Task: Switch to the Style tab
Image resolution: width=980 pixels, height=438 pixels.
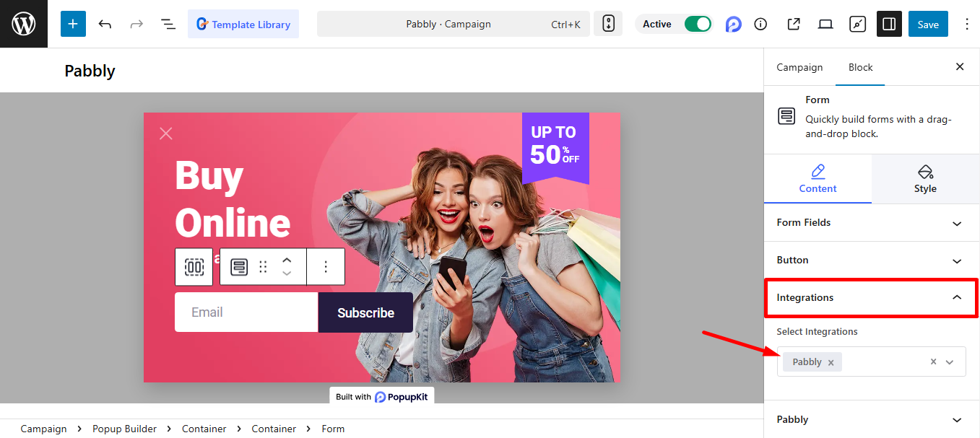Action: point(925,179)
